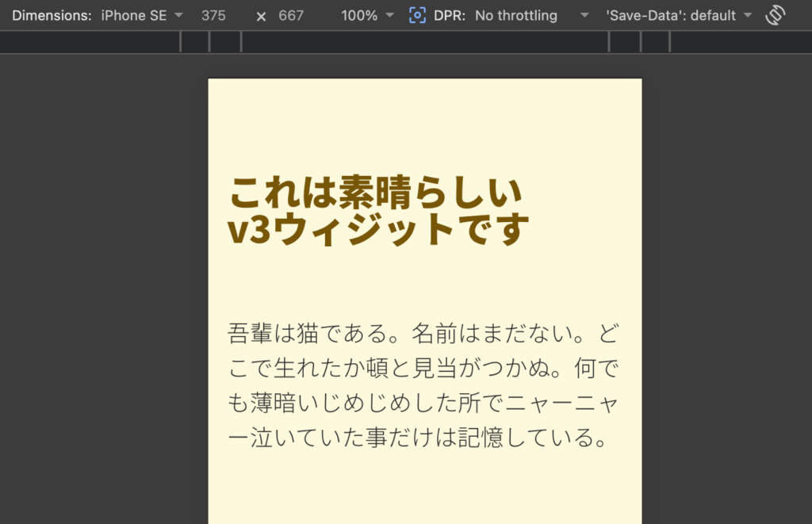The height and width of the screenshot is (524, 812).
Task: Click the chevron next to iPhone SE
Action: [x=179, y=14]
